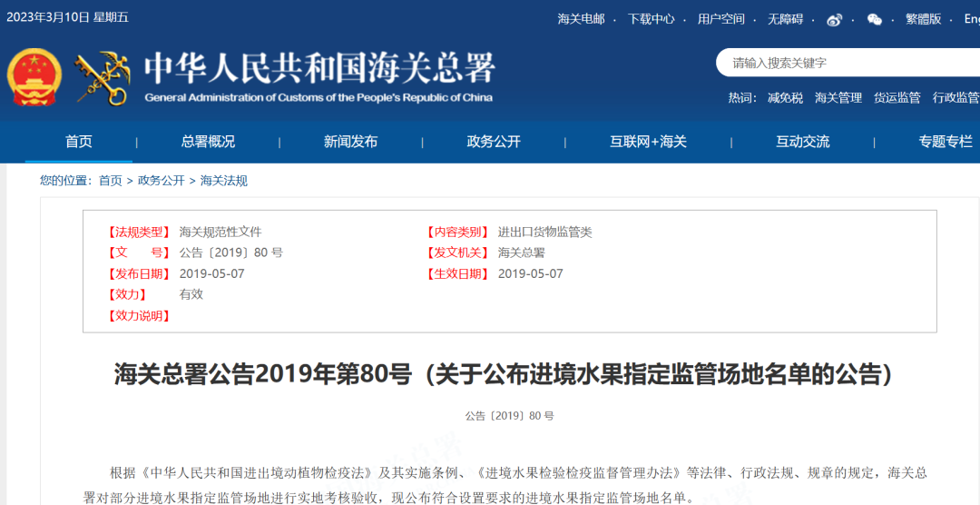
Task: Click the centered subtitle 公告〔2019〕80 号
Action: coord(509,415)
